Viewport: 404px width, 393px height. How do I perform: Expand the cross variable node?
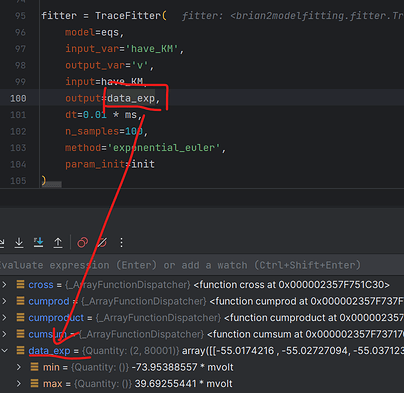click(x=4, y=284)
